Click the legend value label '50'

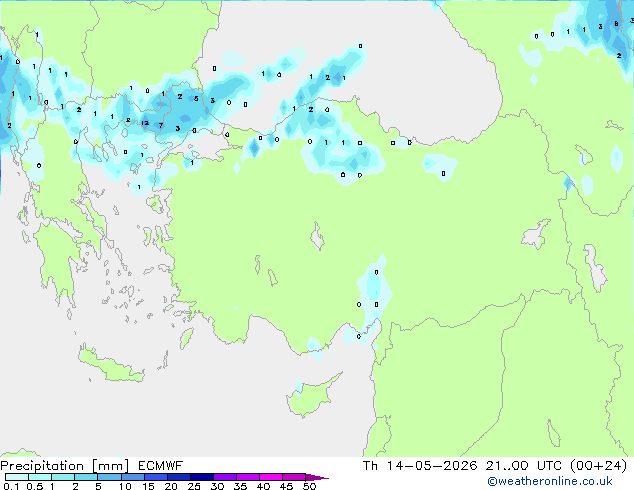coord(310,486)
